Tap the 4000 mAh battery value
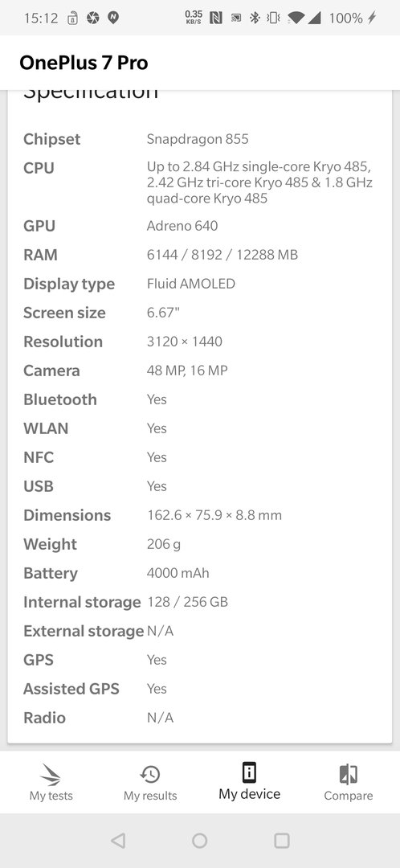This screenshot has height=868, width=400. [178, 573]
